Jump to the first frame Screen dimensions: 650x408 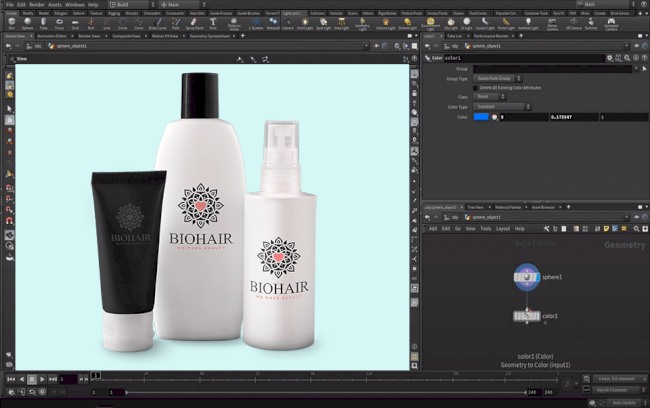(x=11, y=379)
